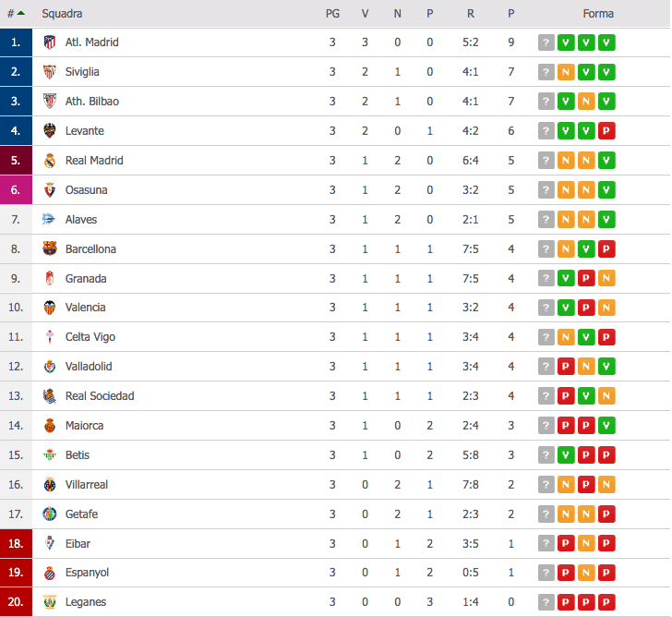Click the Getafe club crest icon

point(50,514)
